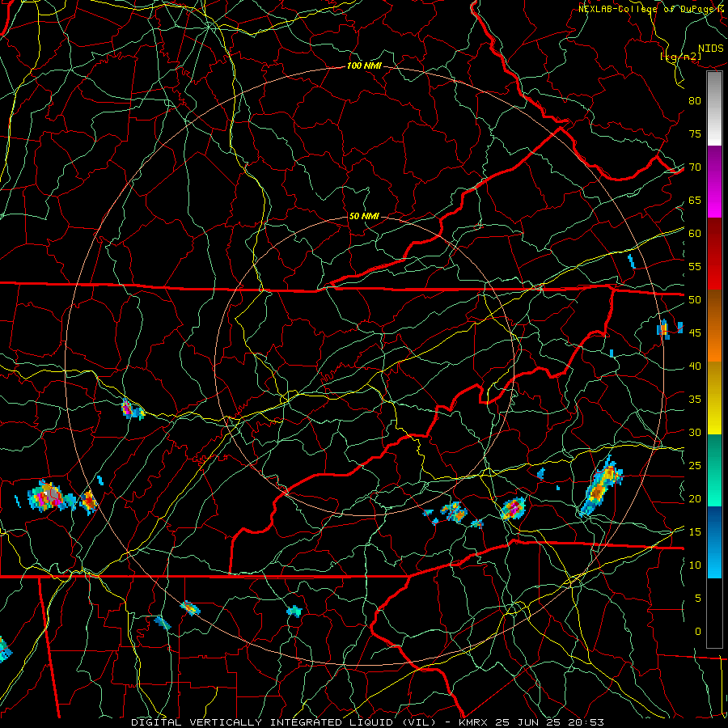
Task: Click the small storm cell just right of the bottom "50 NMI" ring edge
Action: [454, 512]
